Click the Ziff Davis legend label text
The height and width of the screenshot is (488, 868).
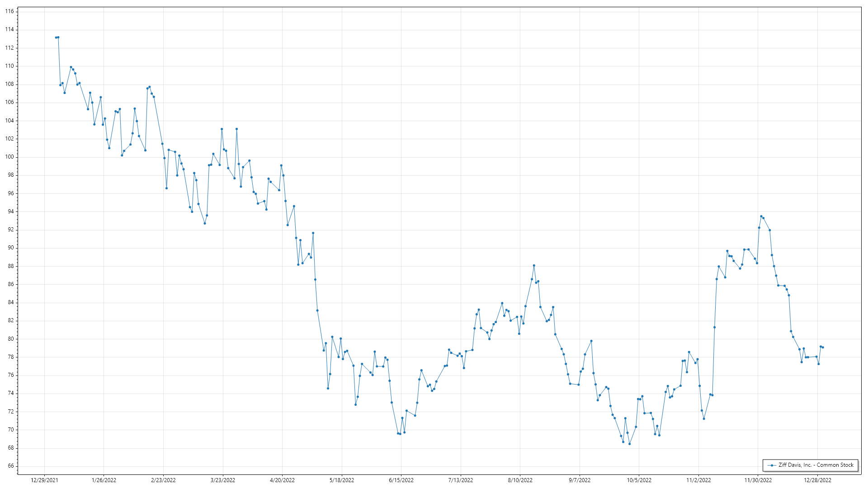click(x=816, y=465)
